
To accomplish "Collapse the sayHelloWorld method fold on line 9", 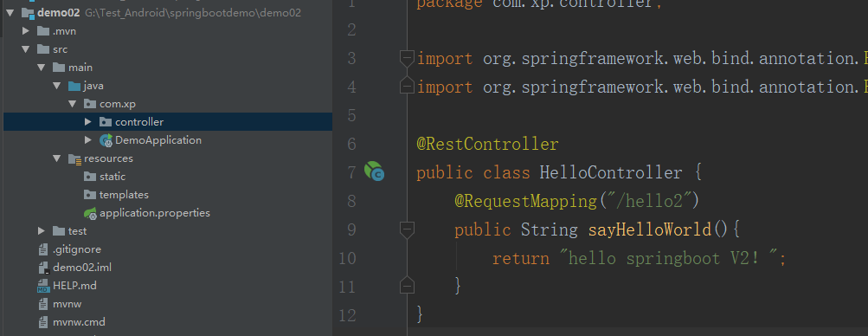I will (x=407, y=229).
